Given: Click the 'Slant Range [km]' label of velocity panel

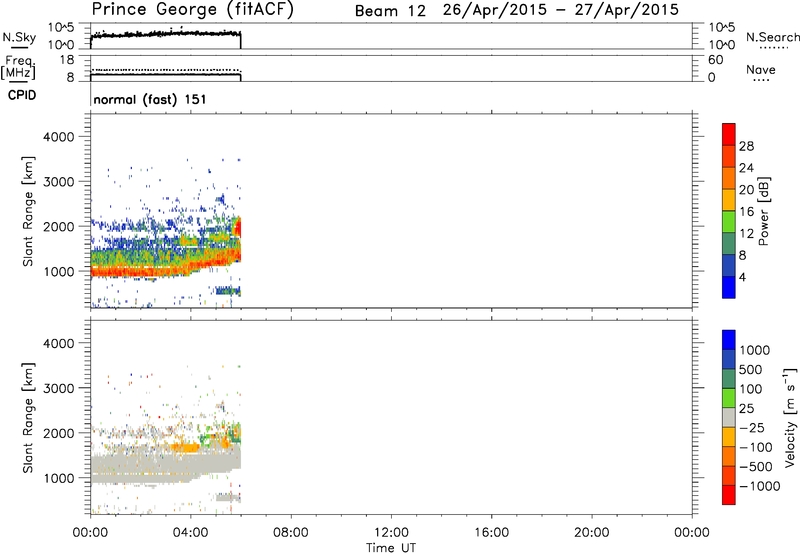Looking at the screenshot, I should point(28,417).
